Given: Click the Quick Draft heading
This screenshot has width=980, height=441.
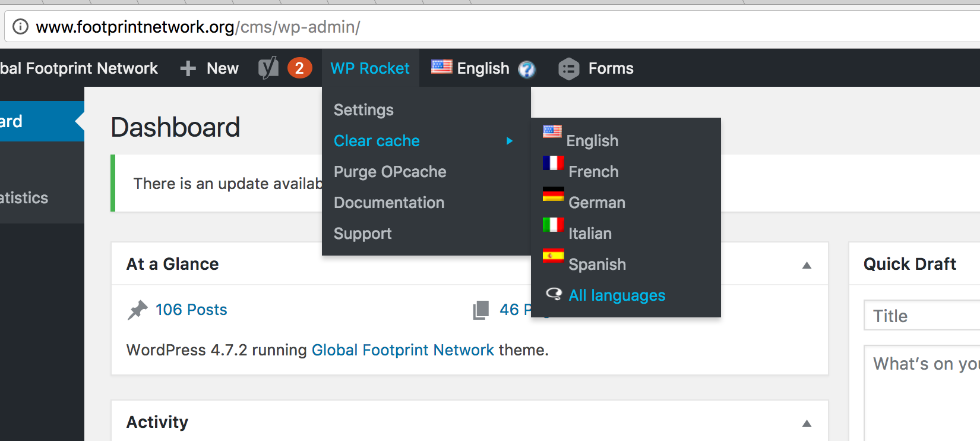Looking at the screenshot, I should point(910,264).
